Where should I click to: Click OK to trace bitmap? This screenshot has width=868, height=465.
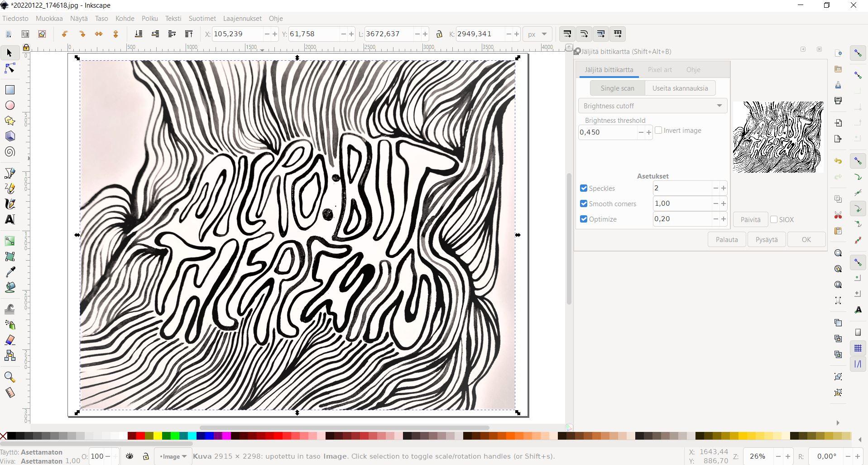pos(806,239)
